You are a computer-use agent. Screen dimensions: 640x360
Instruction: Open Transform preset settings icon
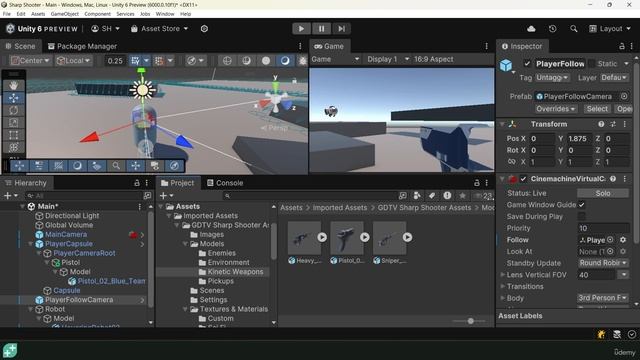(x=613, y=124)
